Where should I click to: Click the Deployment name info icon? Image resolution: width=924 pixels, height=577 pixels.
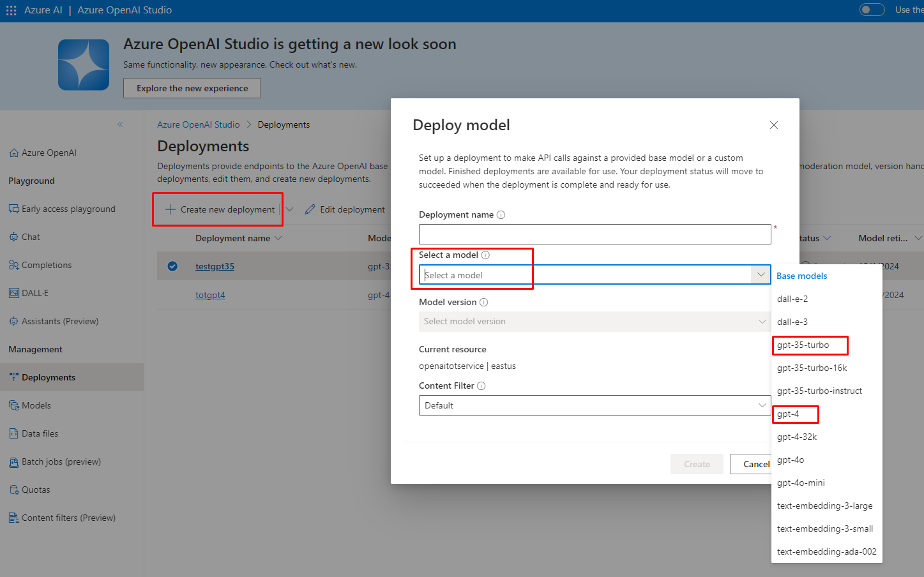click(x=501, y=215)
